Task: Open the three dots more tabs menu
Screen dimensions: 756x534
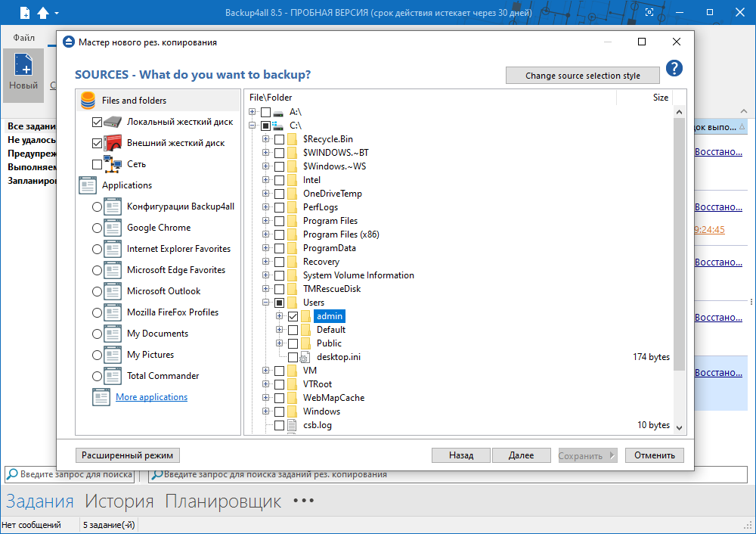Action: coord(304,501)
